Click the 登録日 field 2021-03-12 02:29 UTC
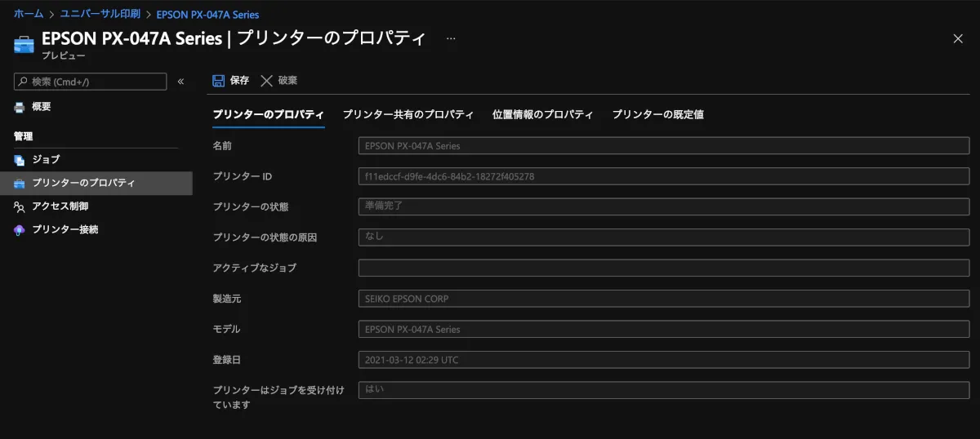The height and width of the screenshot is (439, 980). click(x=664, y=360)
